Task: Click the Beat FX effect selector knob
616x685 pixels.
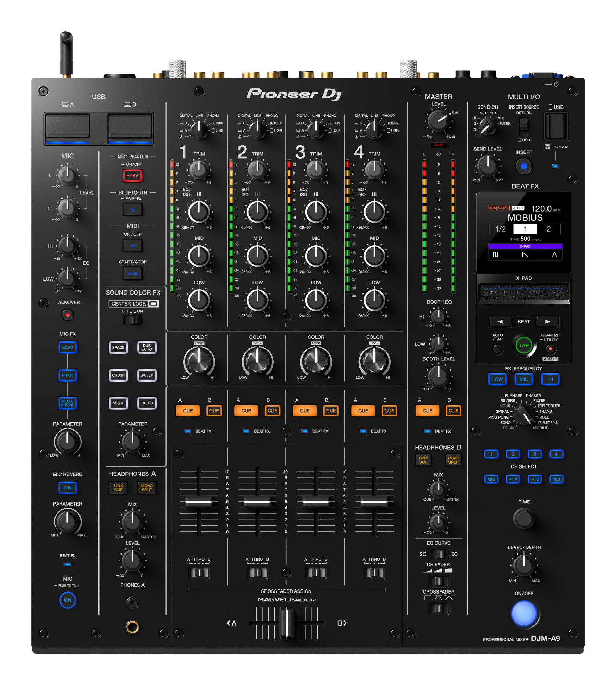Action: pyautogui.click(x=523, y=414)
